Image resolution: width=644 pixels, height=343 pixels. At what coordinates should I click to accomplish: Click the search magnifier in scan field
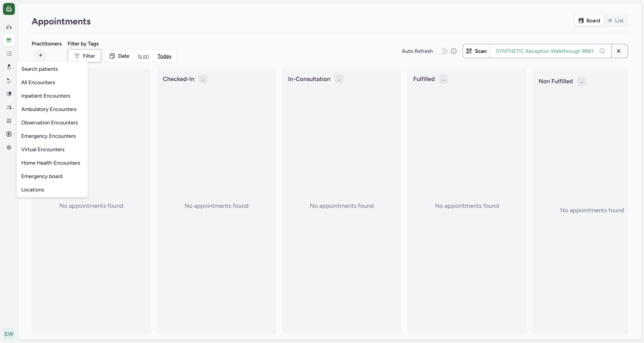(602, 51)
